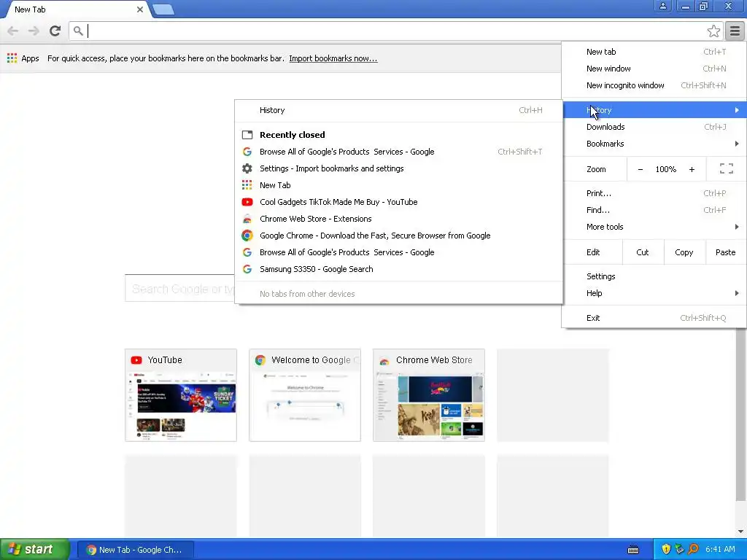
Task: Click the fullscreen icon beside Zoom
Action: tap(726, 168)
